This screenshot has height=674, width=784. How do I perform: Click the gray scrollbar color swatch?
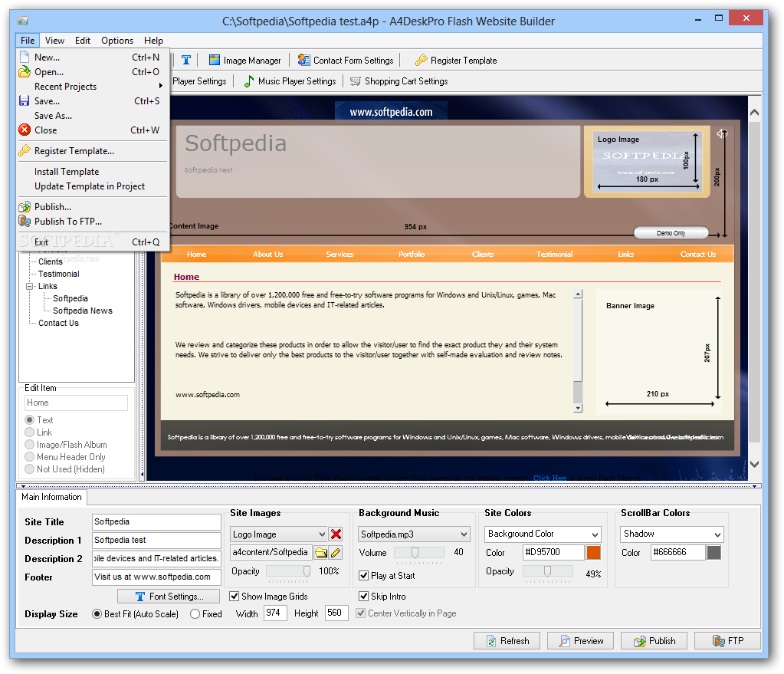(714, 552)
